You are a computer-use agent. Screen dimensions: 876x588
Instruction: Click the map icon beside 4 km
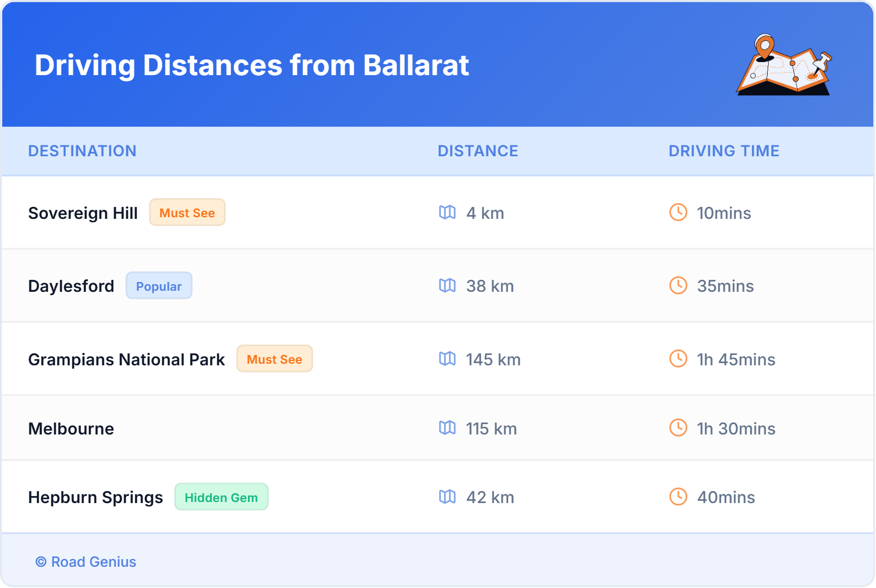click(x=448, y=213)
